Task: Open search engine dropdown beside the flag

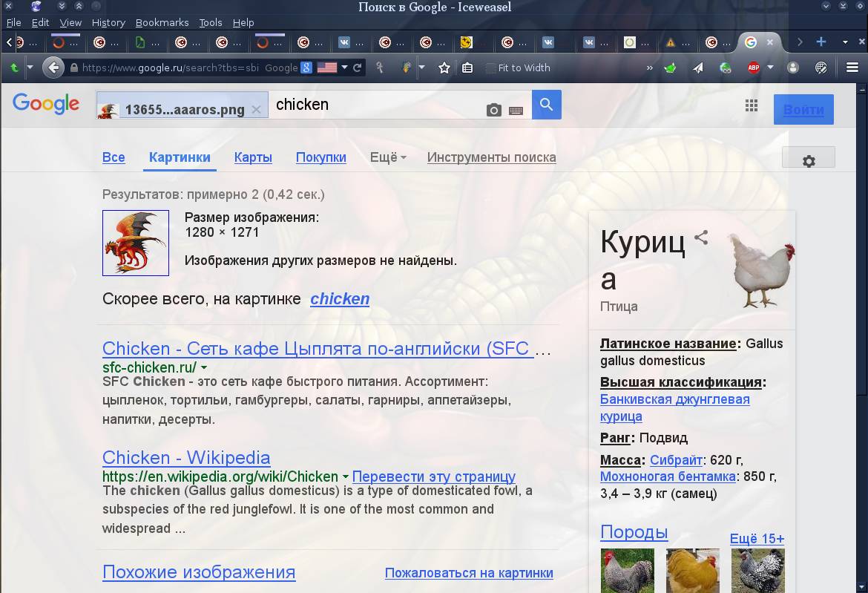Action: click(344, 68)
